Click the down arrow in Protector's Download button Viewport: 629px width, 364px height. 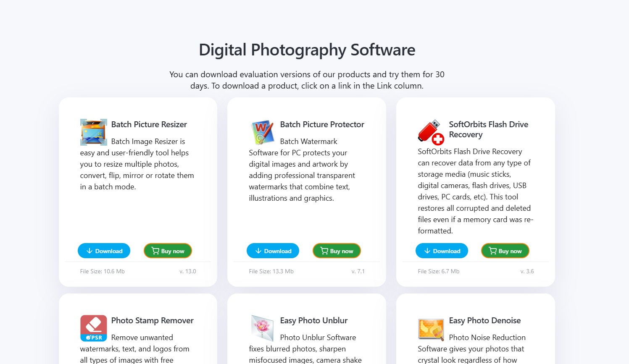coord(258,251)
